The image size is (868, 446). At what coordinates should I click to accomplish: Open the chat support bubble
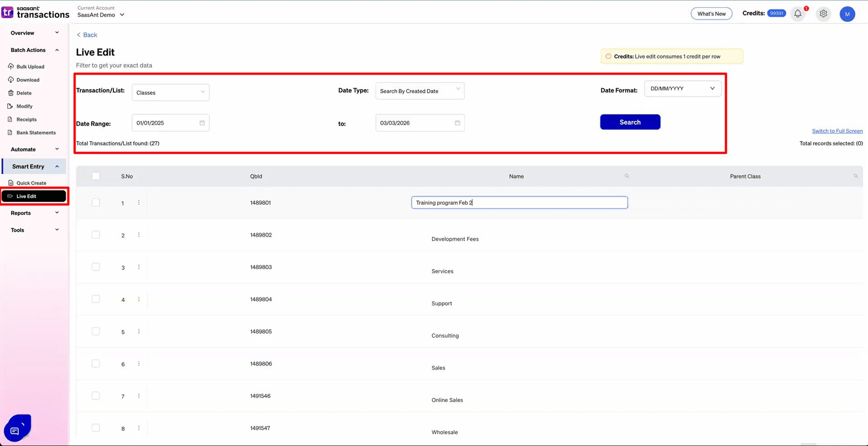pos(17,427)
